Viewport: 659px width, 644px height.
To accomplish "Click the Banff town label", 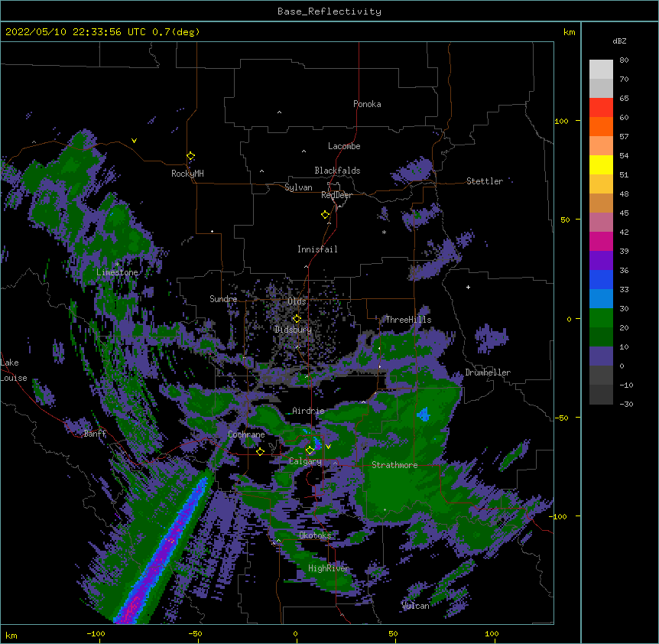I will (x=95, y=434).
